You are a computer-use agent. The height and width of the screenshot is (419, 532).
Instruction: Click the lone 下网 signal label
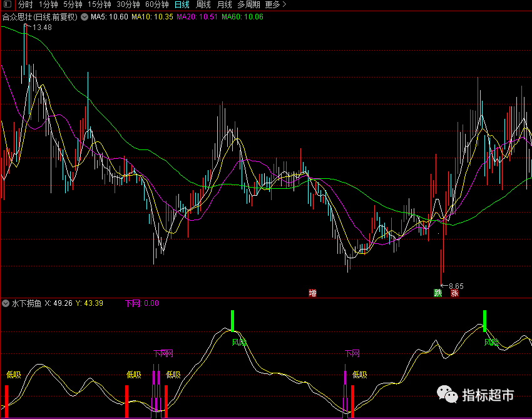pos(352,353)
